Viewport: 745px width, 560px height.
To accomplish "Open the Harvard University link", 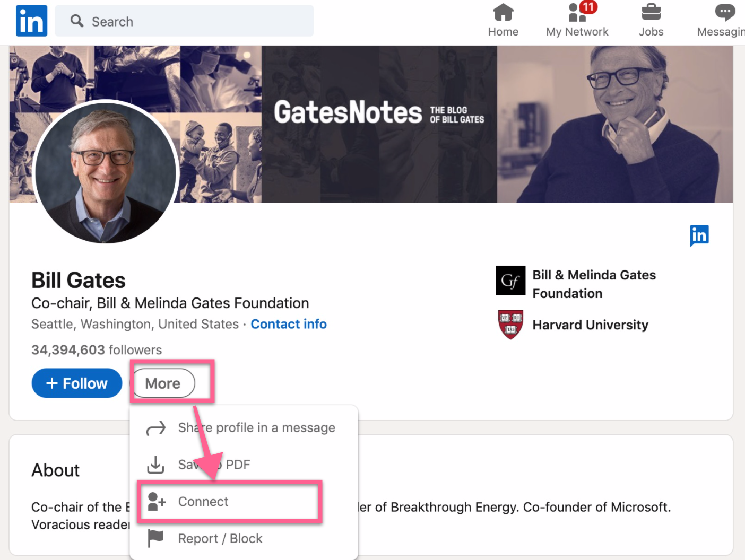I will pyautogui.click(x=590, y=325).
